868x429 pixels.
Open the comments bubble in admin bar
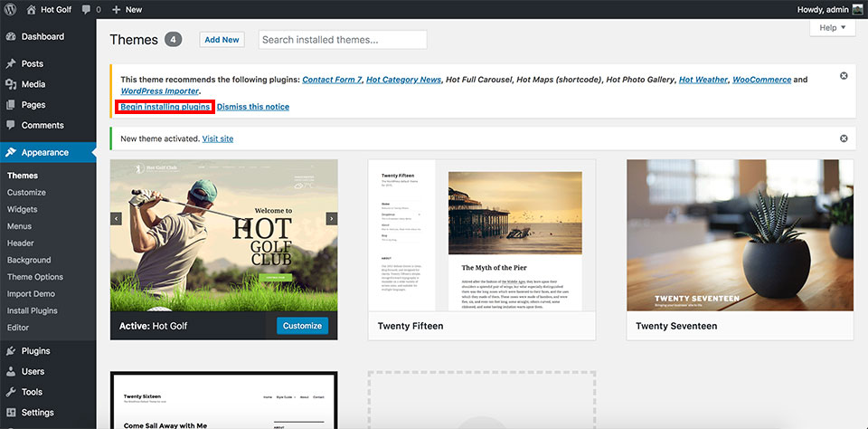(86, 9)
